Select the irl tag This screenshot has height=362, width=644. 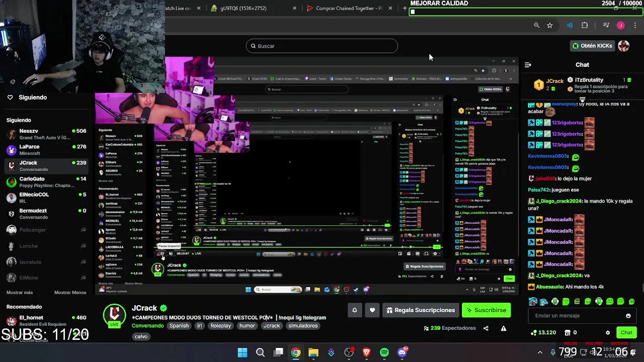pos(200,326)
